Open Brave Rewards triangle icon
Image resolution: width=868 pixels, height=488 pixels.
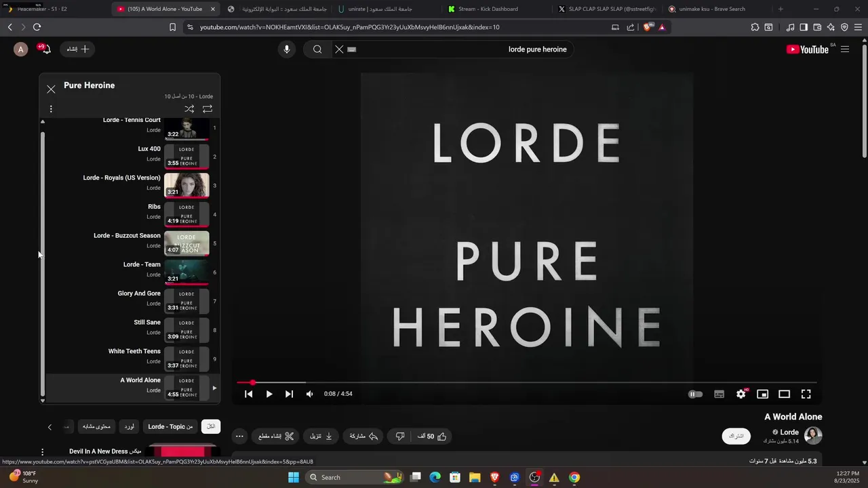point(662,27)
